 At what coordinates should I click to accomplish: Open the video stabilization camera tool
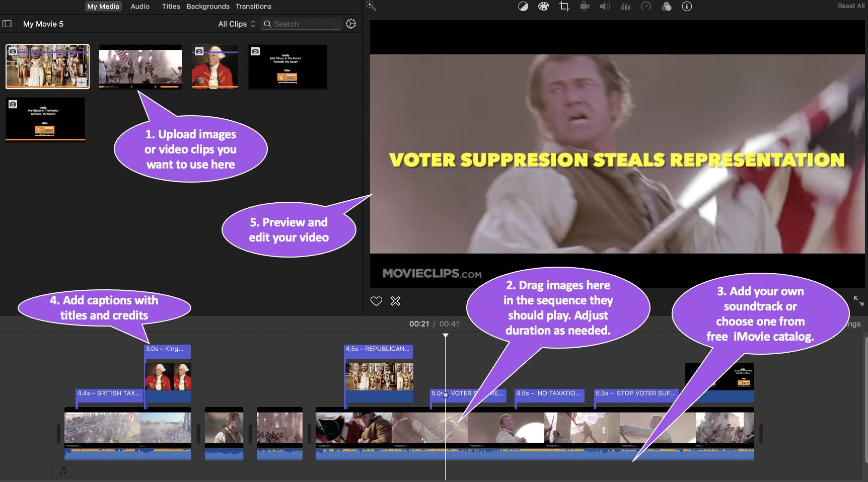(x=585, y=7)
